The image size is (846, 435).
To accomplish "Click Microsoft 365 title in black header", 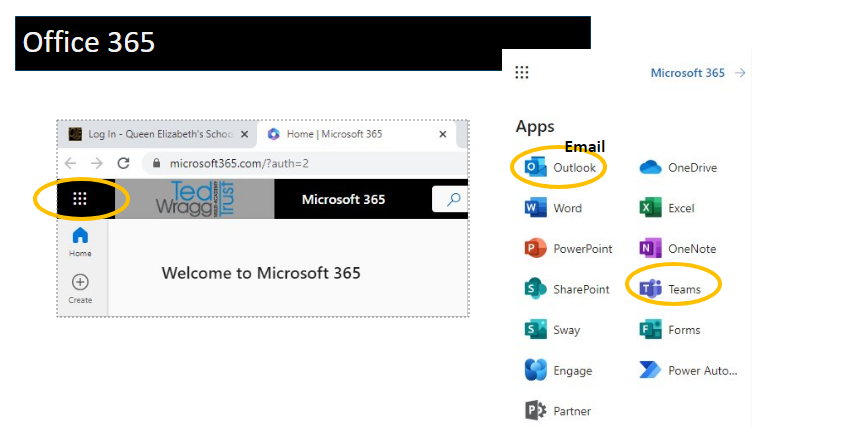I will 344,199.
